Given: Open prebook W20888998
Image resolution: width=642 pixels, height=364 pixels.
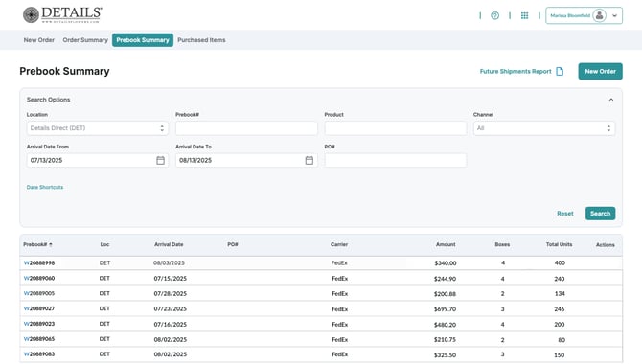Looking at the screenshot, I should 39,262.
